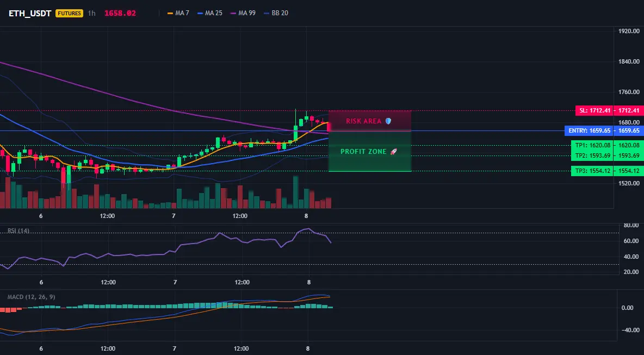Click the 20.00 RSI axis value
The image size is (644, 355).
631,272
